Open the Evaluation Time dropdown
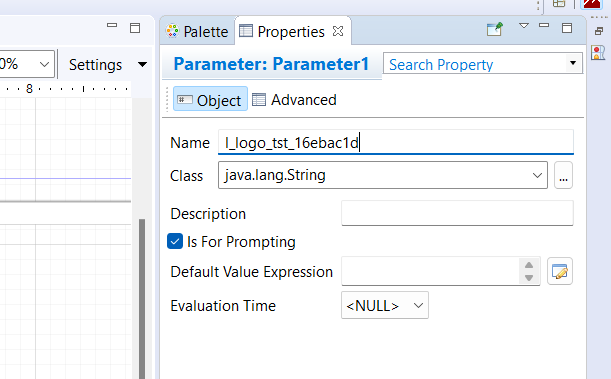The width and height of the screenshot is (611, 379). coord(385,305)
